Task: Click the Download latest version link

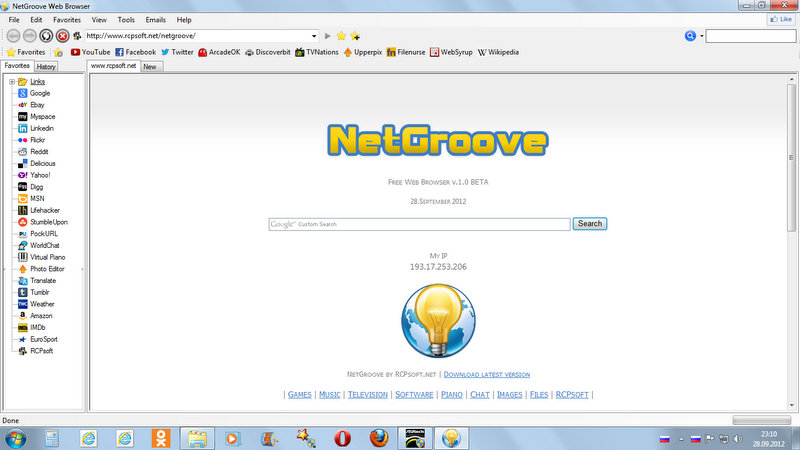Action: (487, 374)
